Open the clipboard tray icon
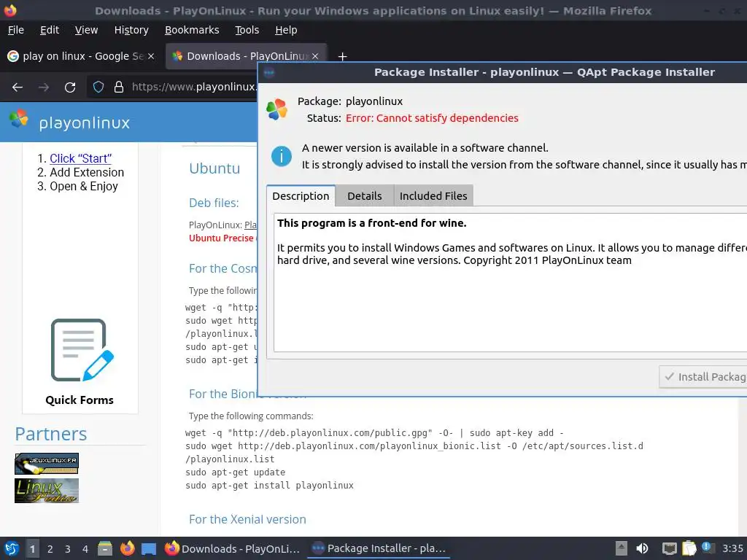Screen dimensions: 747x560 pos(689,548)
